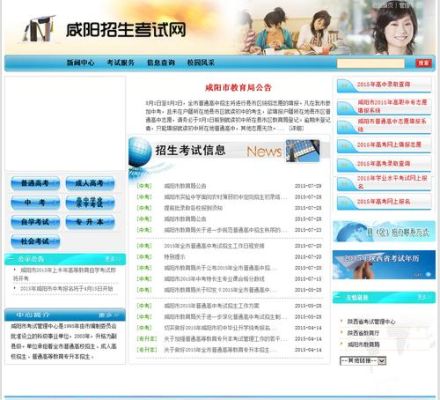
Task: Open the 成人高考 category button
Action: click(x=90, y=184)
